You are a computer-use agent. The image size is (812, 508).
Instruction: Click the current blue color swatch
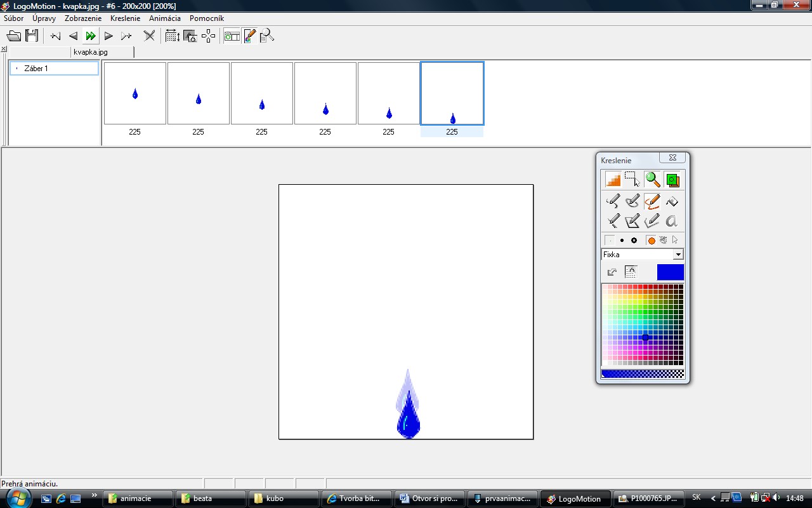click(x=671, y=272)
